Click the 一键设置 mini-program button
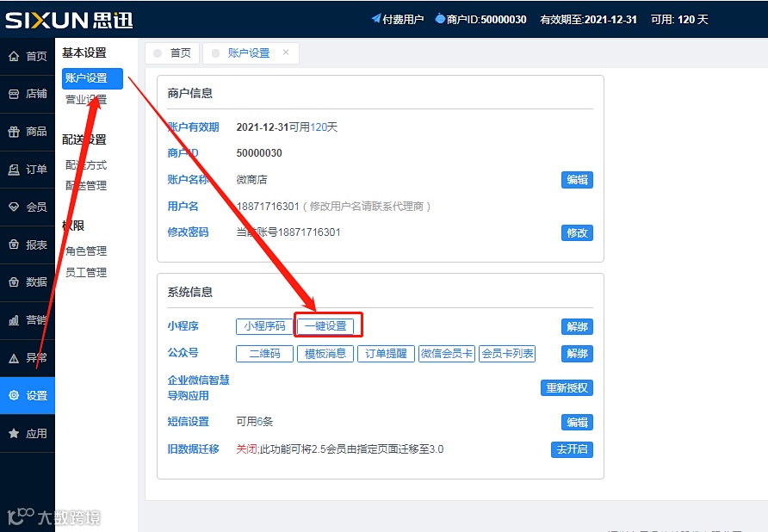Screen dimensions: 768x532 [x=328, y=325]
